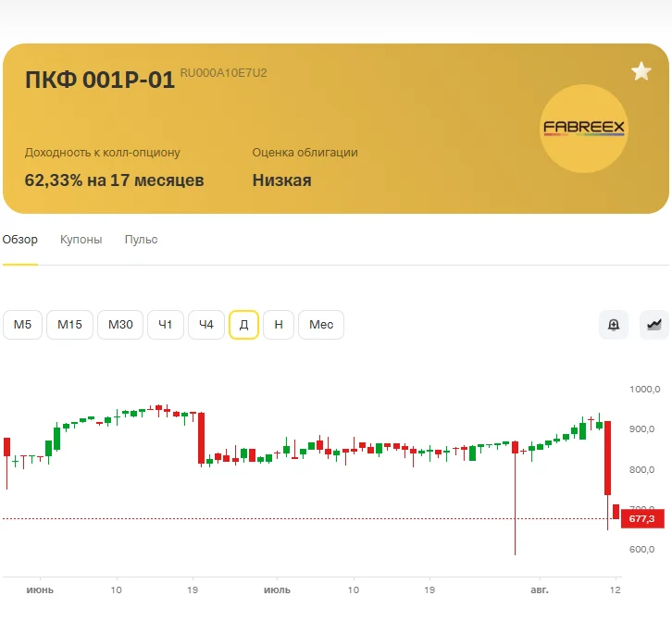Screen dimensions: 672x633
Task: Click the 1000,0 price axis label
Action: pyautogui.click(x=644, y=389)
